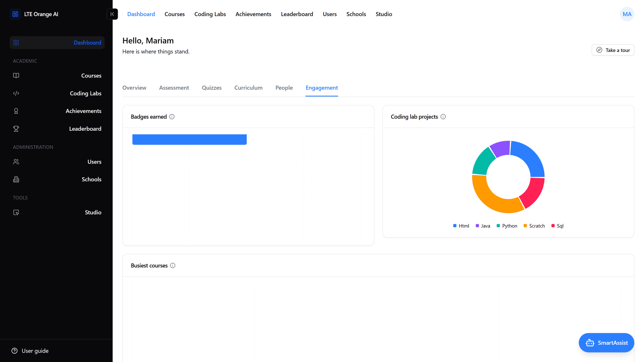Toggle the Sql legend item

coord(557,226)
